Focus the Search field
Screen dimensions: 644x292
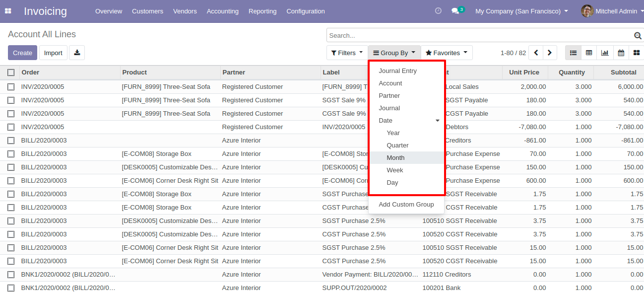pyautogui.click(x=480, y=36)
